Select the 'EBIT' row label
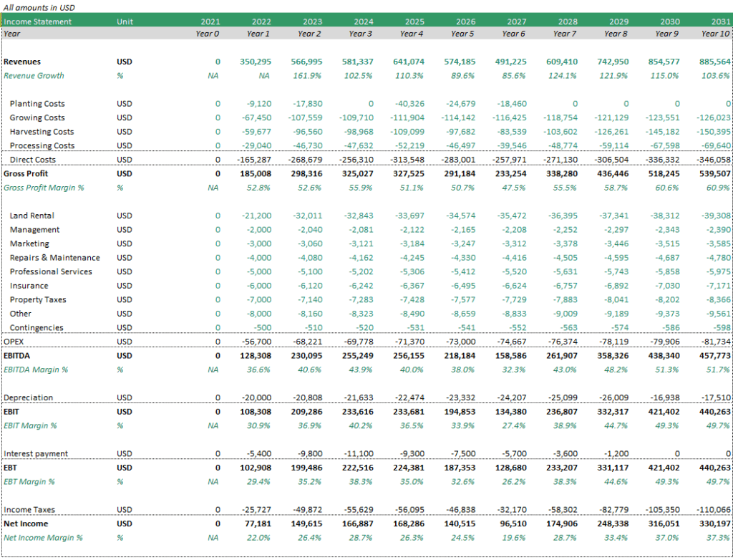Image resolution: width=733 pixels, height=560 pixels. (x=11, y=412)
